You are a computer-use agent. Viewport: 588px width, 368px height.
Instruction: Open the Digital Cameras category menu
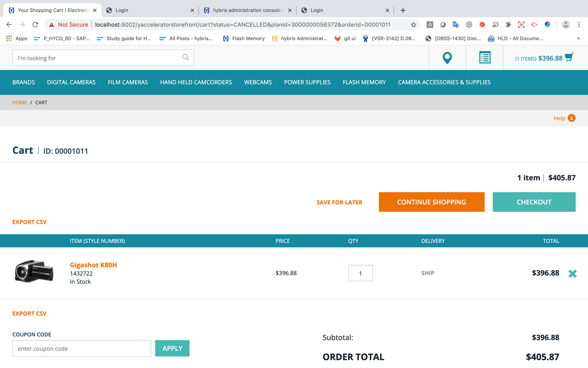pos(71,82)
